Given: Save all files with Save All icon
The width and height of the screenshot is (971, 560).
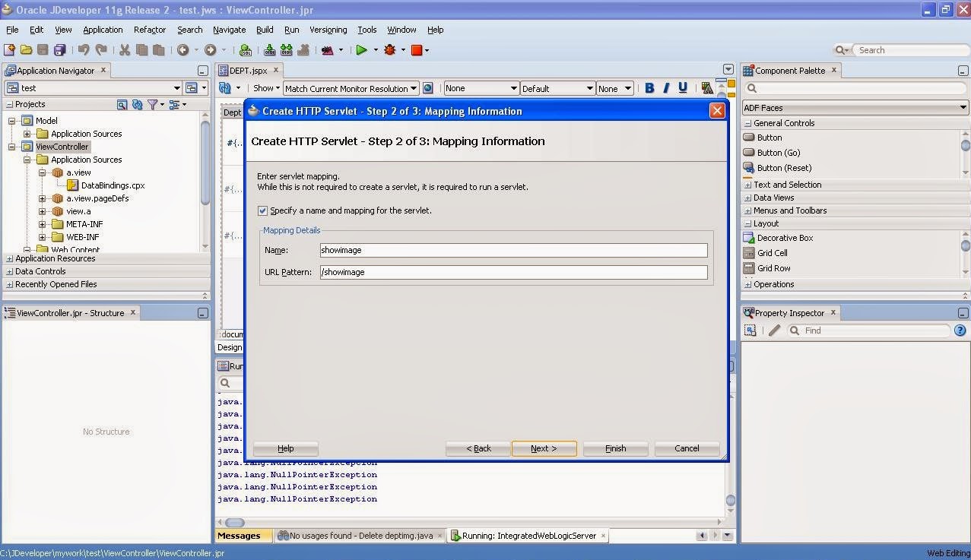Looking at the screenshot, I should 59,50.
